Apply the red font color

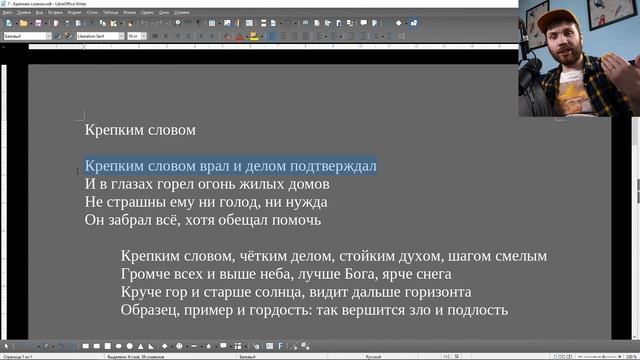[x=240, y=37]
